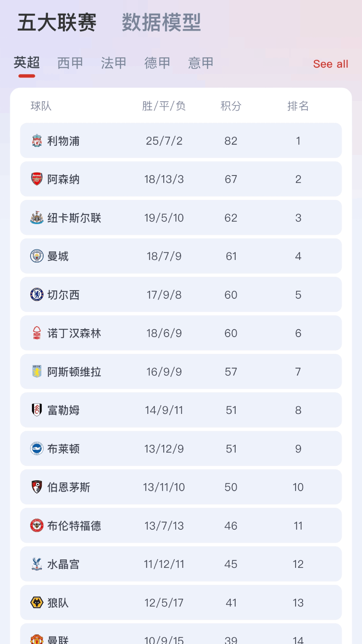Tap the Chelsea club crest icon

click(x=37, y=294)
